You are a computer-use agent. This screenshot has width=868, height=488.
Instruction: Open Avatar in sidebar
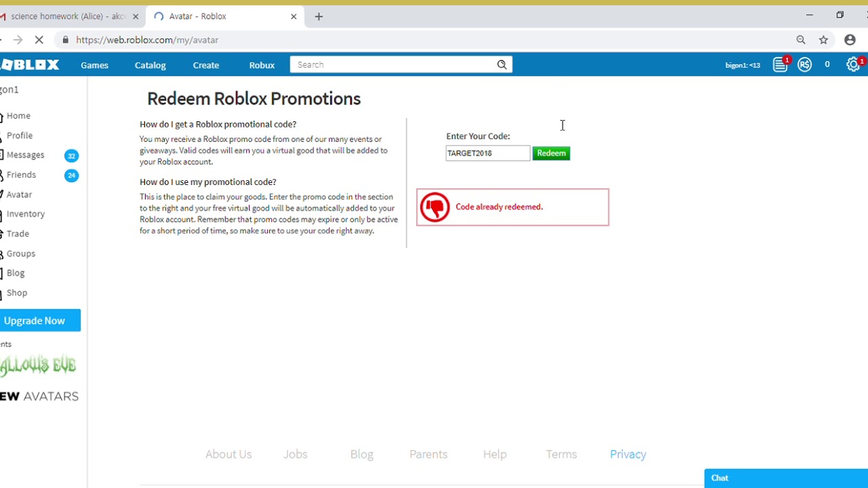tap(19, 195)
